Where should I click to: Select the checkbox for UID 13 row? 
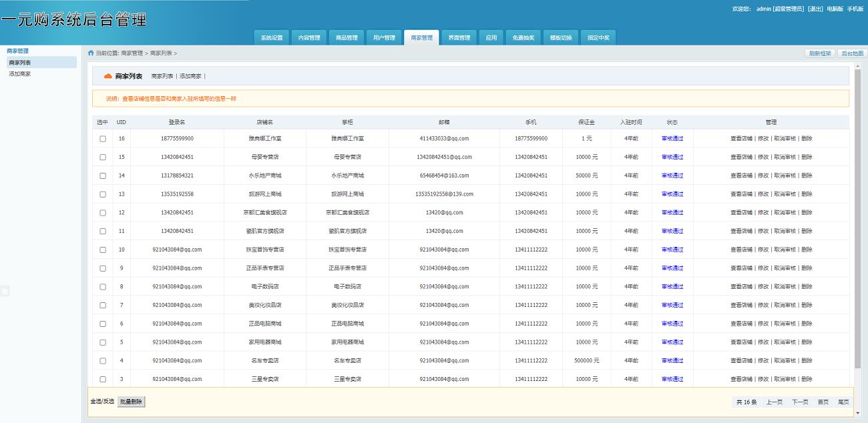[103, 194]
